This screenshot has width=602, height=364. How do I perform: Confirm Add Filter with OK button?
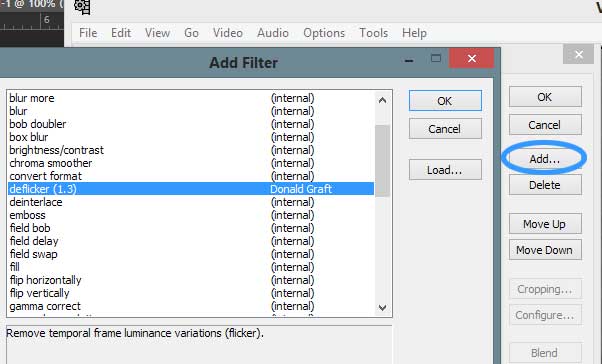445,101
